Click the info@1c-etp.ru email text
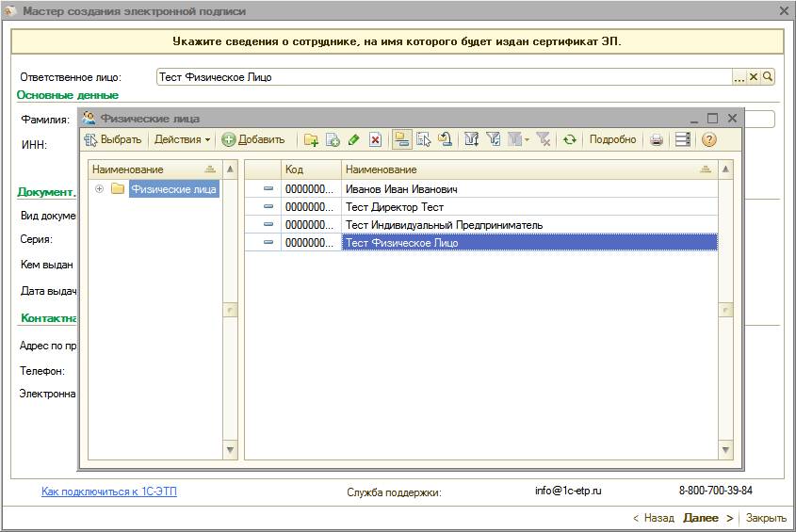 tap(568, 491)
